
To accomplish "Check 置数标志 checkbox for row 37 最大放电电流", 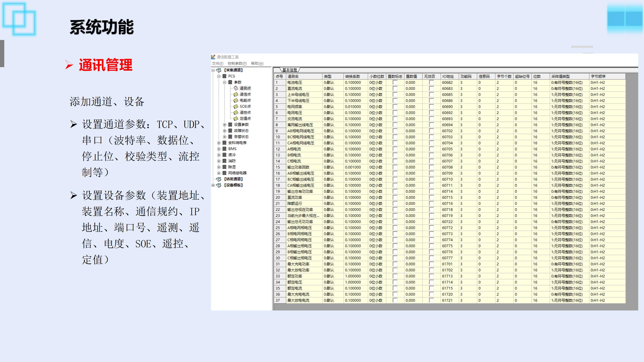I will [x=395, y=300].
